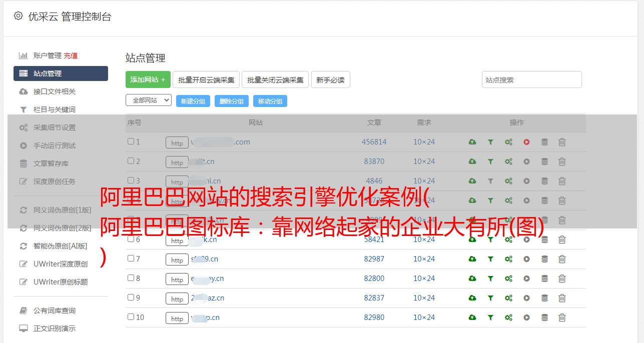Click the red 充值 link
Viewport: 644px width, 343px height.
pos(71,55)
